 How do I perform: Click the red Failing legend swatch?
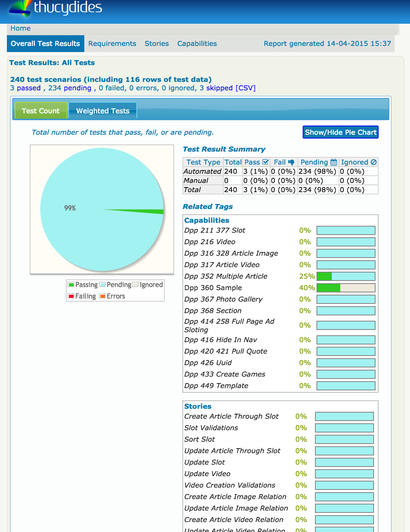pyautogui.click(x=71, y=296)
